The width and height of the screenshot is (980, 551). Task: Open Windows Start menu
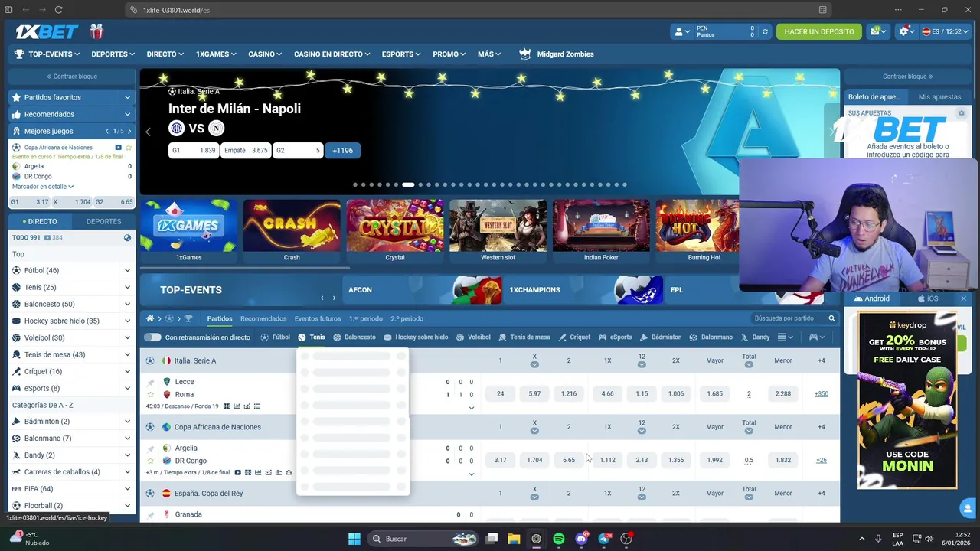tap(354, 539)
